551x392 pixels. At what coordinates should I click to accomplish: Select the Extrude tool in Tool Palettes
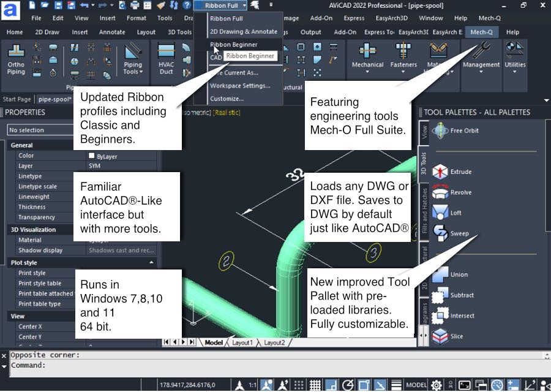pyautogui.click(x=440, y=172)
